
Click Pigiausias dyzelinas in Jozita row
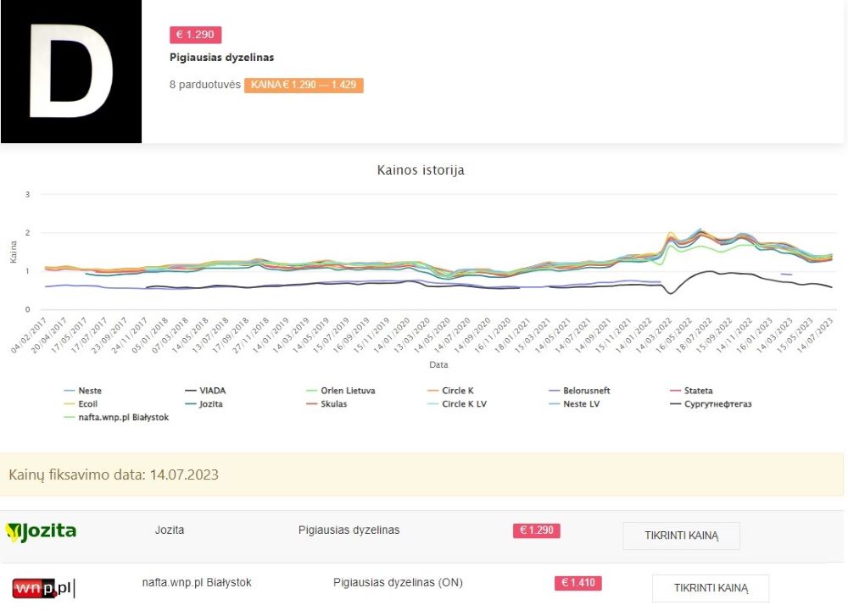tap(349, 530)
